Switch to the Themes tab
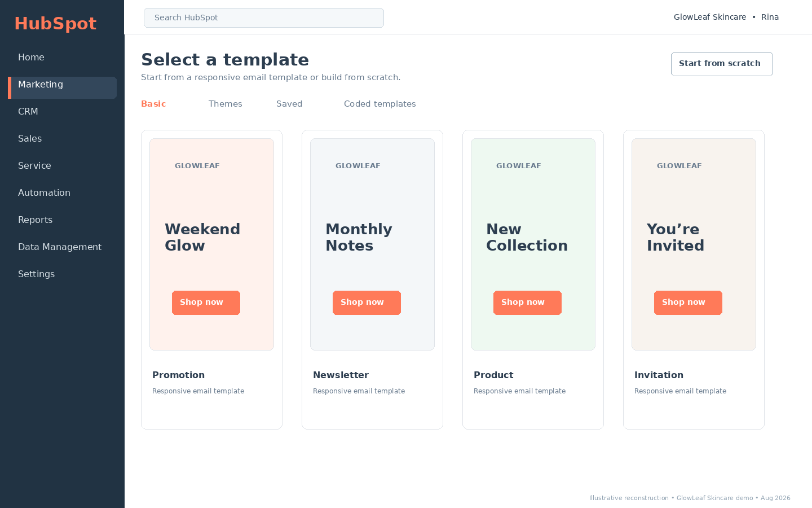This screenshot has width=812, height=508. [x=226, y=104]
